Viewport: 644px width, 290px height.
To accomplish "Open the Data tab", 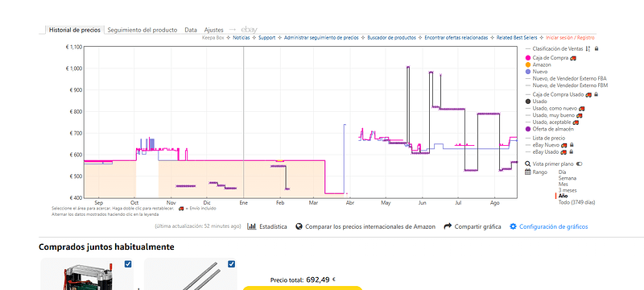I will coord(191,30).
